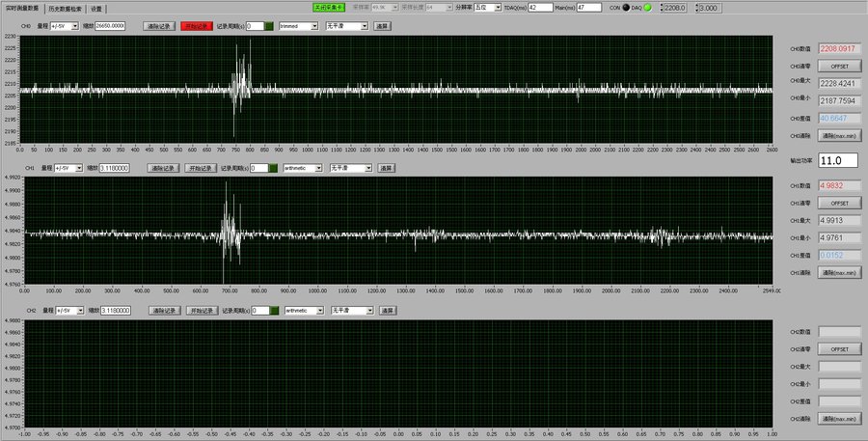This screenshot has height=441, width=868.
Task: Click the signal spike in the CH0 waveform
Action: [241, 89]
